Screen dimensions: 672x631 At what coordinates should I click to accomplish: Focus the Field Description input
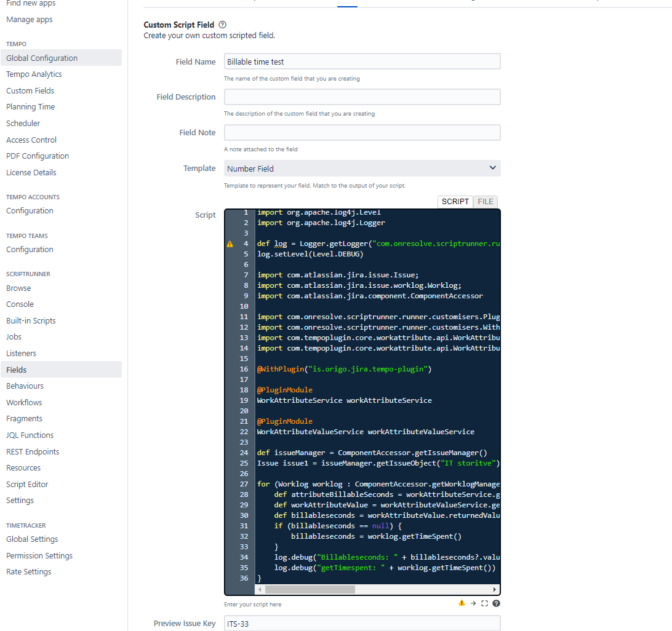click(362, 97)
